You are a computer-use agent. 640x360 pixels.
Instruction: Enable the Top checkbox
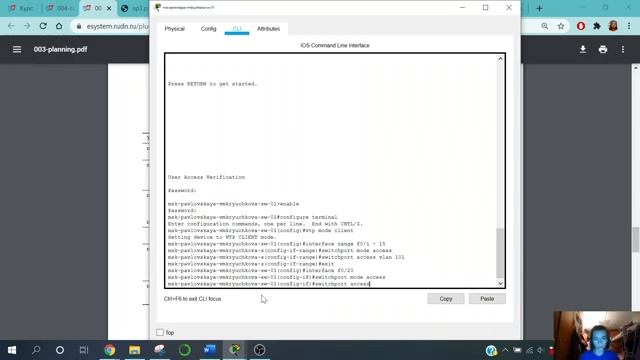pos(160,333)
